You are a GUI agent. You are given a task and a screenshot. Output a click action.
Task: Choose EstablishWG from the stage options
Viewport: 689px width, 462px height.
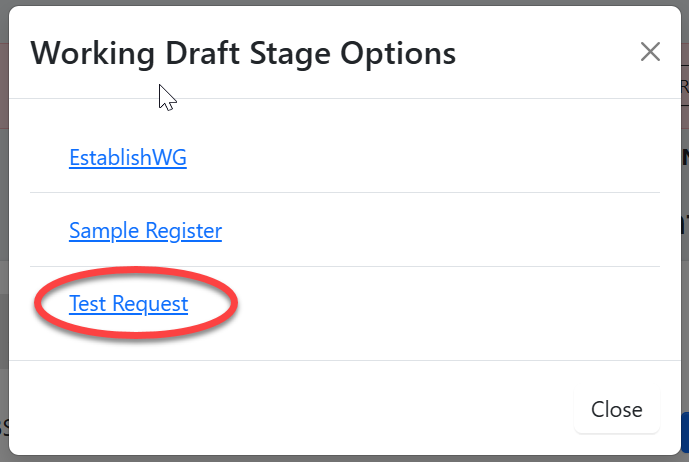click(x=128, y=157)
